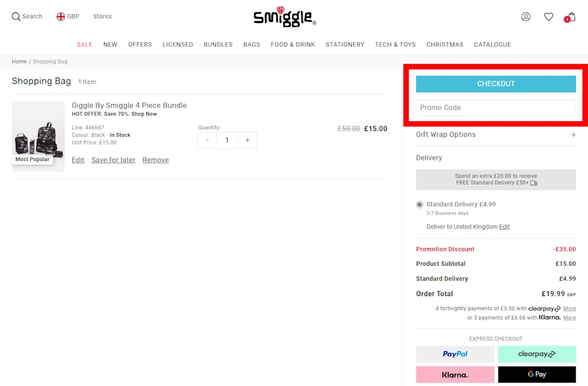Open the TECH & TOYS menu

[395, 45]
